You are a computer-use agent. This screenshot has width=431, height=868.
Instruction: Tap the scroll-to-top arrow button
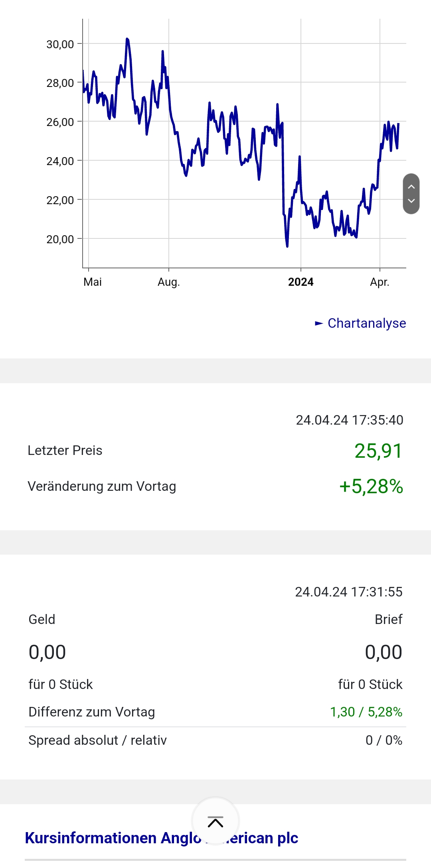(215, 822)
